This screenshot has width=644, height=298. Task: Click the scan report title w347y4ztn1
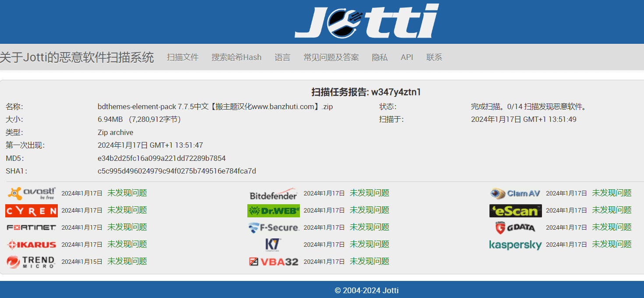click(x=366, y=92)
